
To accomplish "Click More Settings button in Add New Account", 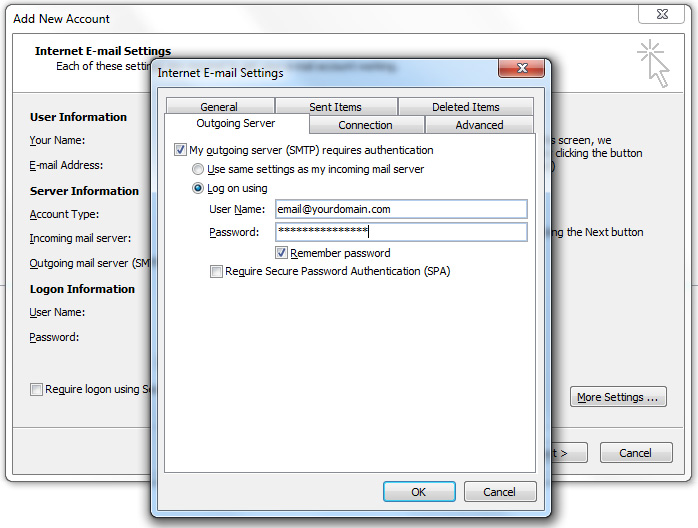I will click(x=618, y=397).
